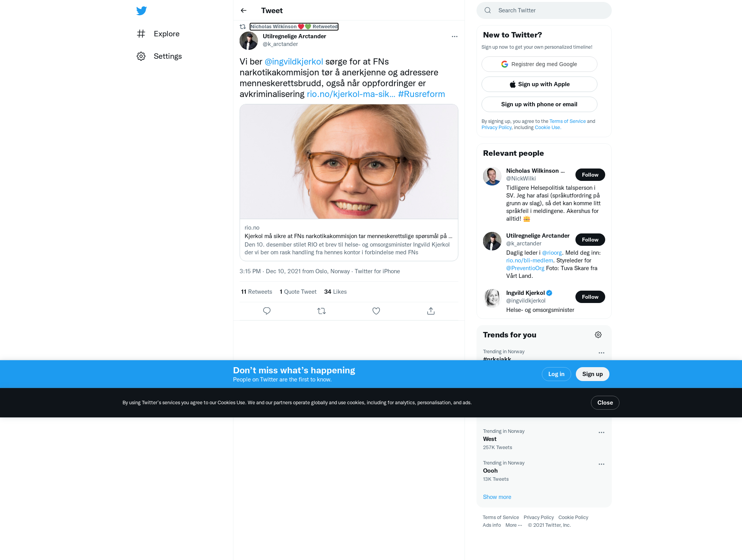Go back using the arrow icon
The image size is (742, 560).
pos(243,10)
